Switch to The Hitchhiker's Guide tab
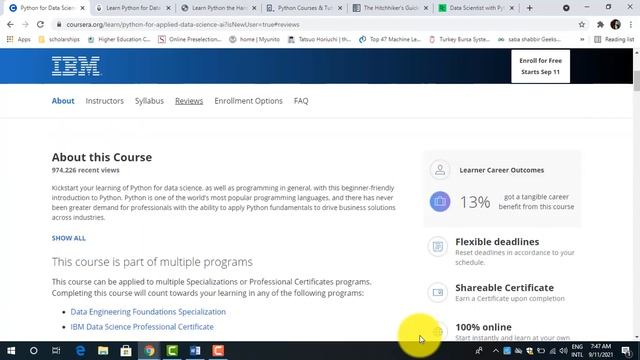The height and width of the screenshot is (360, 640). point(390,8)
